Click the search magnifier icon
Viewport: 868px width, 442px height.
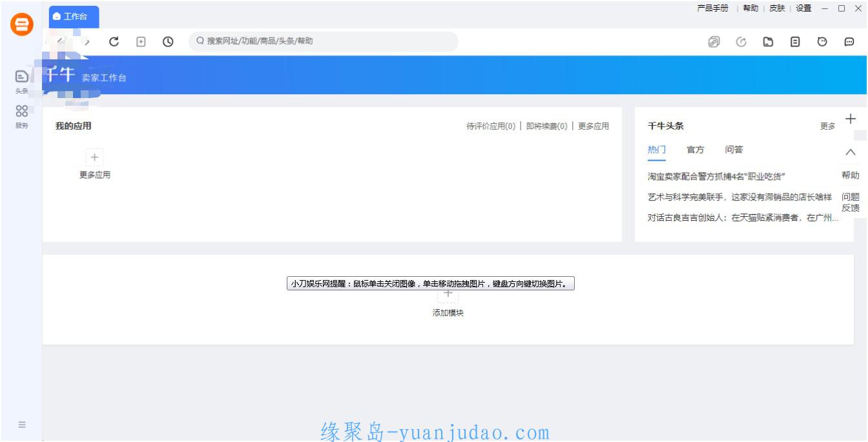tap(200, 41)
